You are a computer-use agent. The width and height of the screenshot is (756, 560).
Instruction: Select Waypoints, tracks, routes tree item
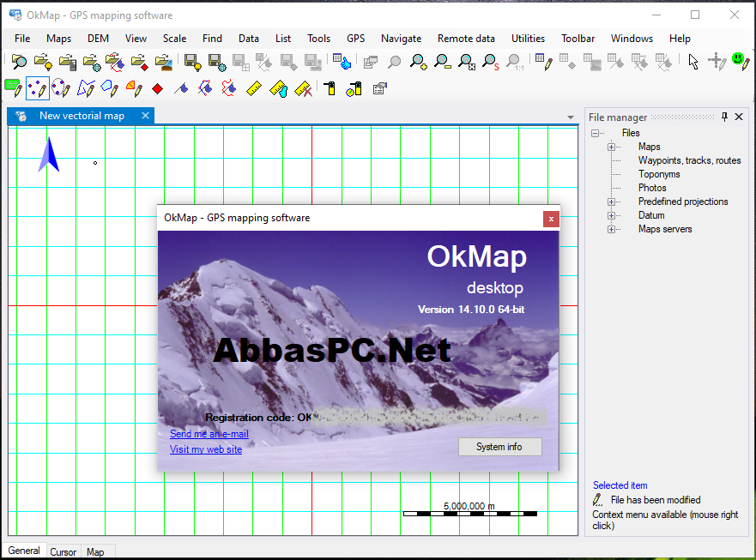[x=689, y=160]
